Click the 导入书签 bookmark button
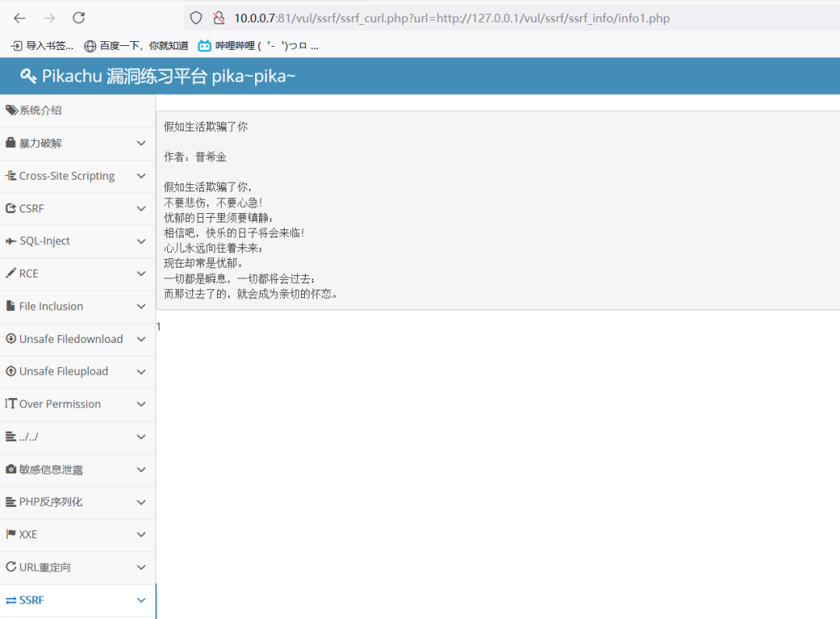The image size is (840, 619). click(43, 46)
